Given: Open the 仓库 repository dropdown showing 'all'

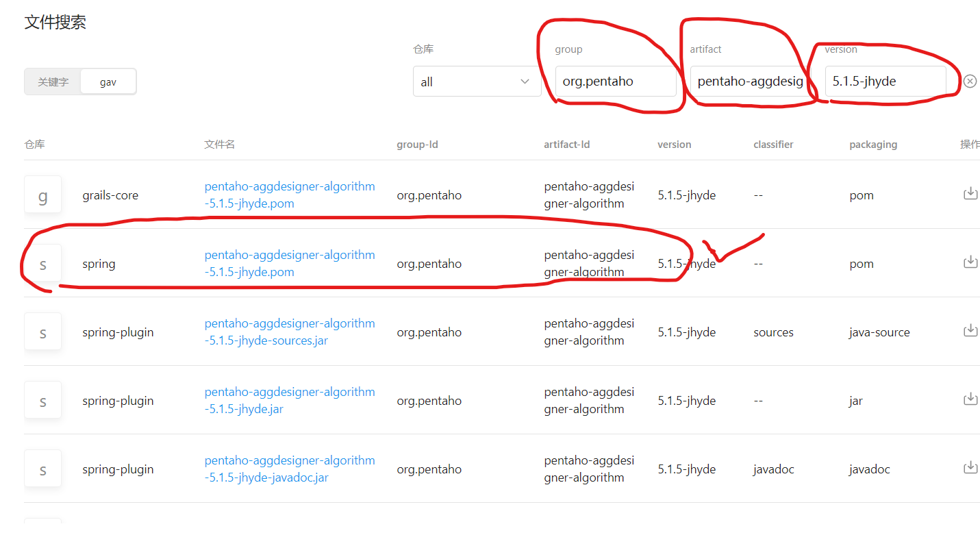Looking at the screenshot, I should pos(477,81).
